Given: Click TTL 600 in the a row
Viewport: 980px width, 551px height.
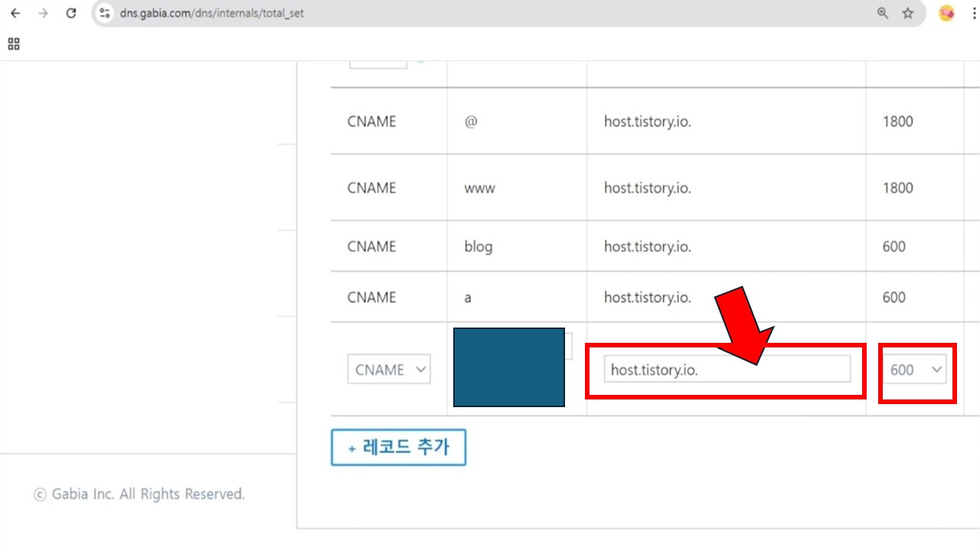Looking at the screenshot, I should coord(894,297).
